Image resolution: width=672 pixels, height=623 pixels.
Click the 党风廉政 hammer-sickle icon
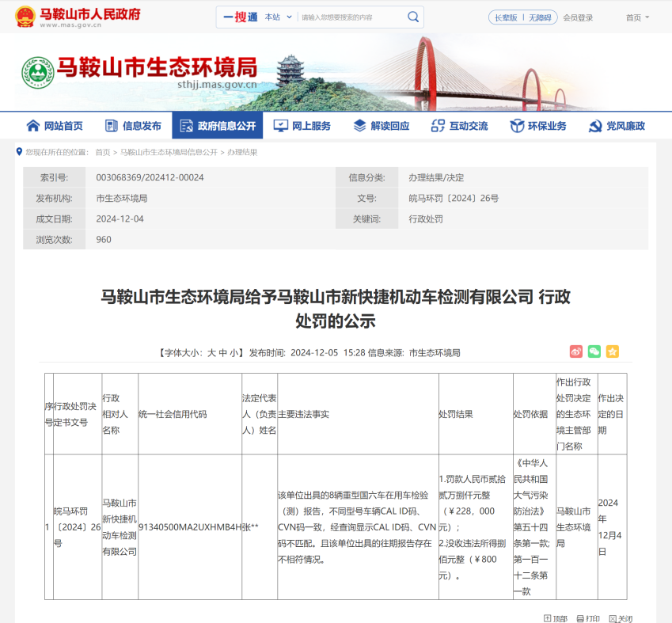click(595, 126)
